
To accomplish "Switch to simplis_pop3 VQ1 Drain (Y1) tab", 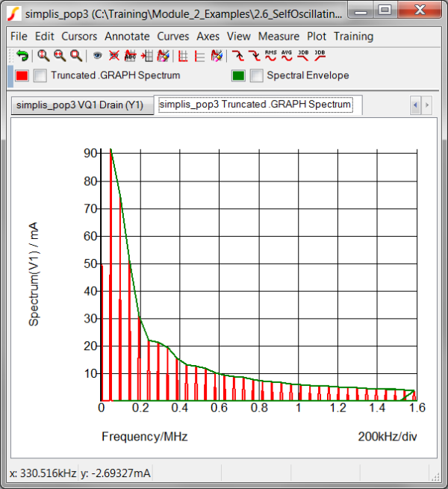I will click(x=80, y=105).
